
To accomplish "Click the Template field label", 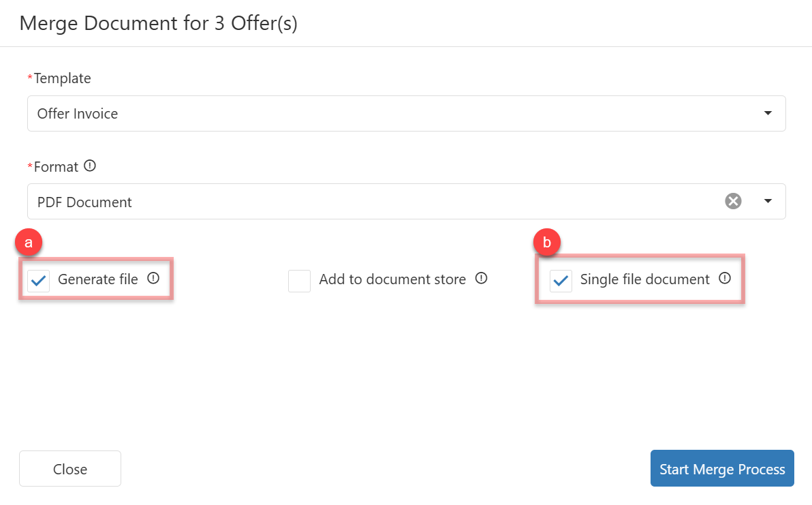I will 62,78.
